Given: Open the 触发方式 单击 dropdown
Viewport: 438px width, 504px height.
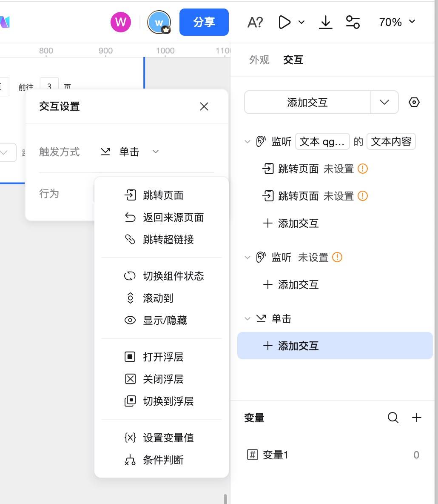Looking at the screenshot, I should point(129,152).
